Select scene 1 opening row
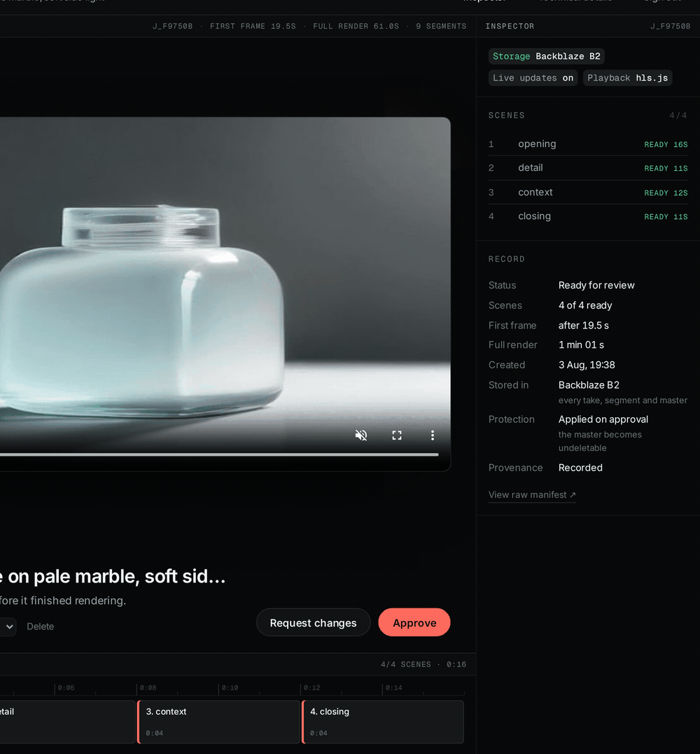The height and width of the screenshot is (754, 700). pos(588,144)
